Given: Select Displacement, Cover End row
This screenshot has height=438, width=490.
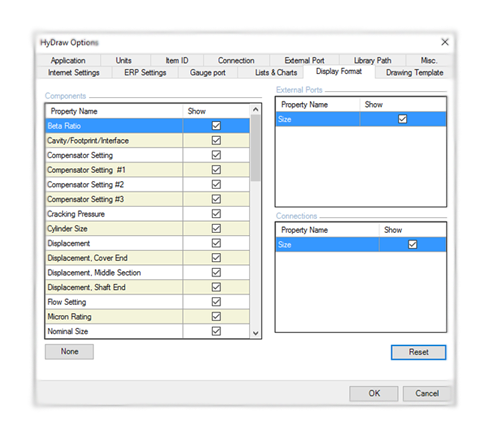Looking at the screenshot, I should pyautogui.click(x=147, y=258).
